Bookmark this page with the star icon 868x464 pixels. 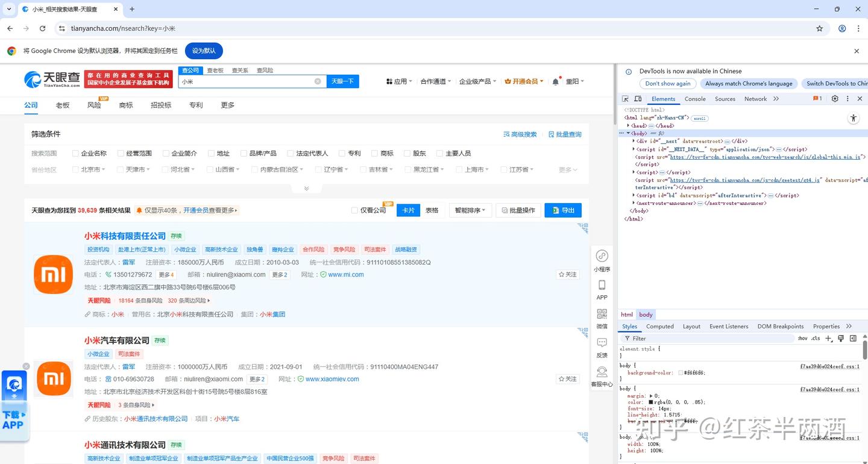click(820, 28)
